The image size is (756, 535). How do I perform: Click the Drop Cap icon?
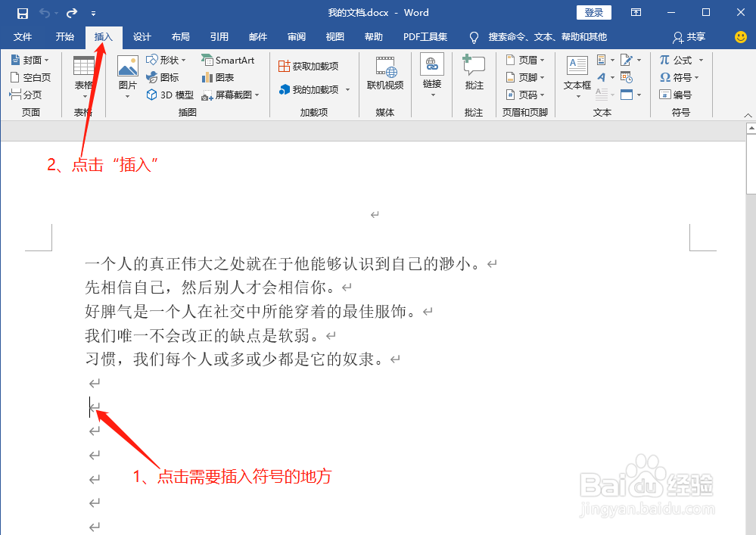[x=601, y=95]
